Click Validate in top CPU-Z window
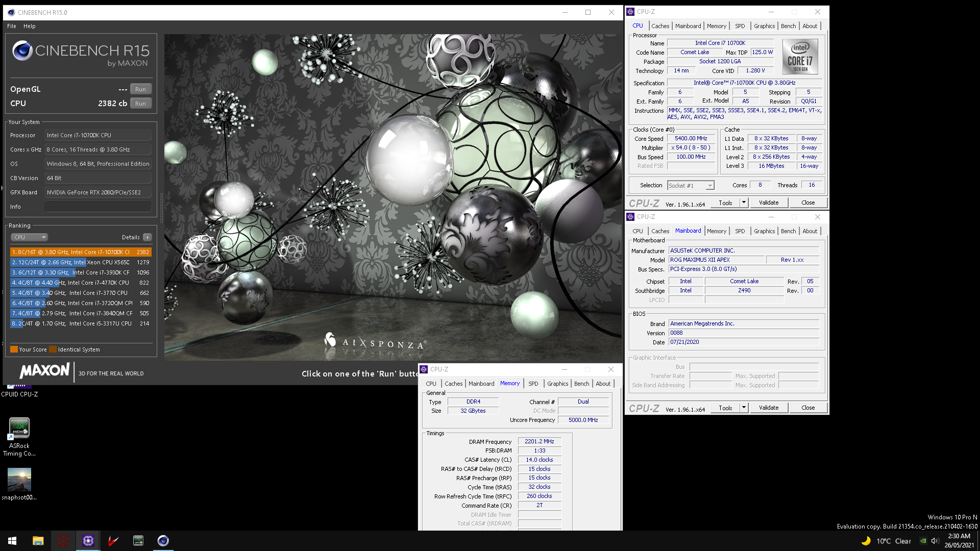Viewport: 980px width, 551px height. [x=769, y=203]
